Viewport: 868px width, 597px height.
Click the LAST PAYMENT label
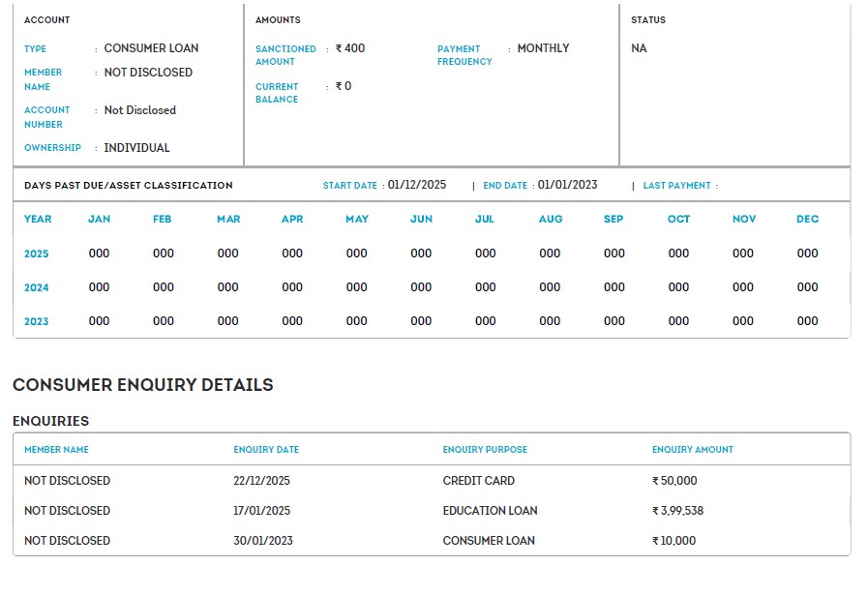676,186
